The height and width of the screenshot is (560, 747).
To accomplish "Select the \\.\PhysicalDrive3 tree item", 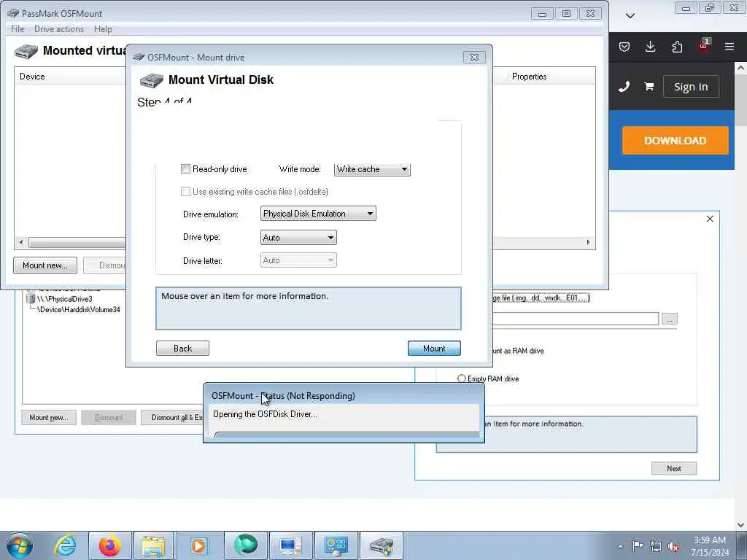I will coord(64,299).
